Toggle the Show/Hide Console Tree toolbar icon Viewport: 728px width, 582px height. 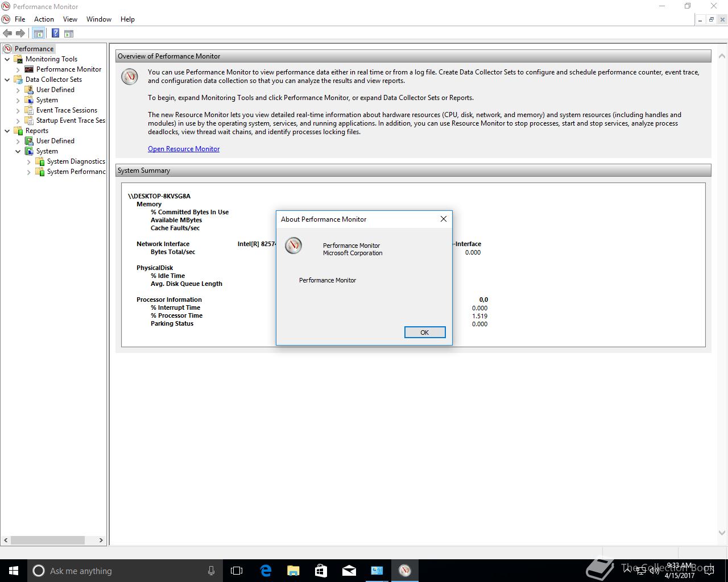39,34
